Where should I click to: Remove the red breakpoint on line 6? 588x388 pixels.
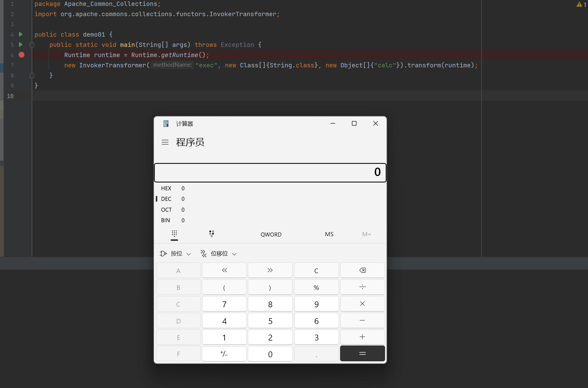pyautogui.click(x=21, y=55)
